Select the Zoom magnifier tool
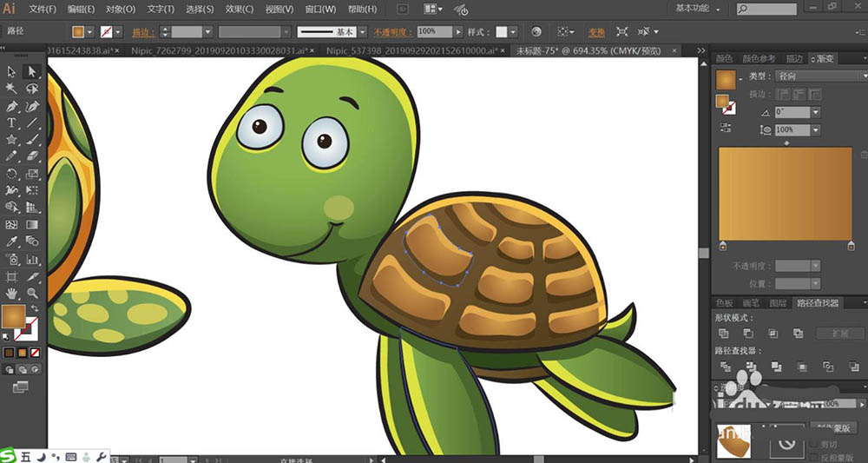This screenshot has width=868, height=463. [x=32, y=293]
